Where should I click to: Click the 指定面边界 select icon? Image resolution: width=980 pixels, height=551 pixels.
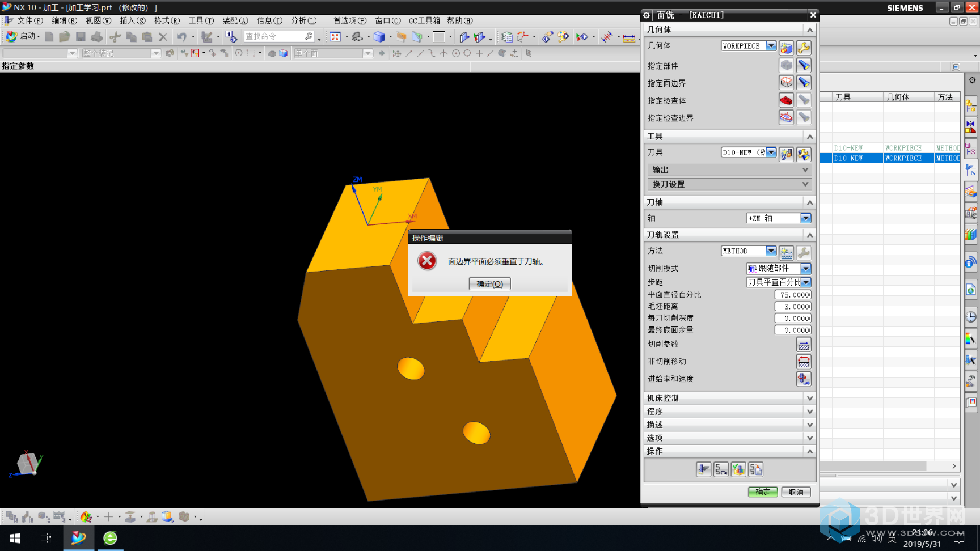(786, 83)
